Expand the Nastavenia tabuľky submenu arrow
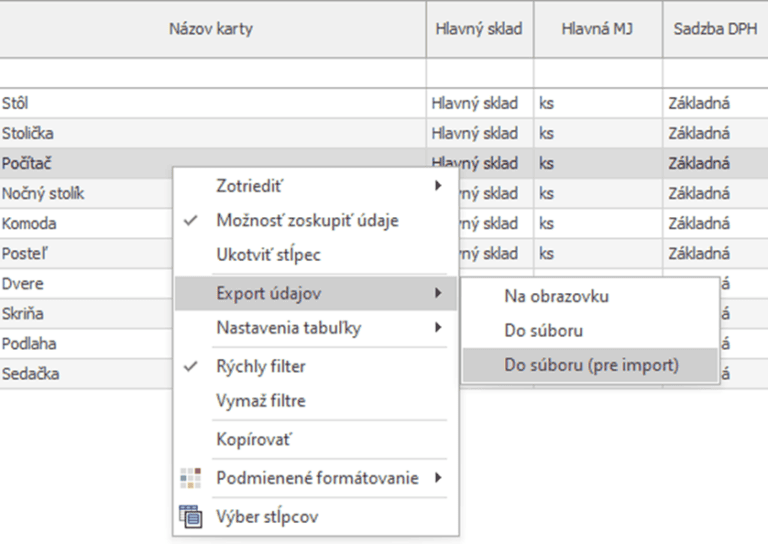 click(438, 327)
